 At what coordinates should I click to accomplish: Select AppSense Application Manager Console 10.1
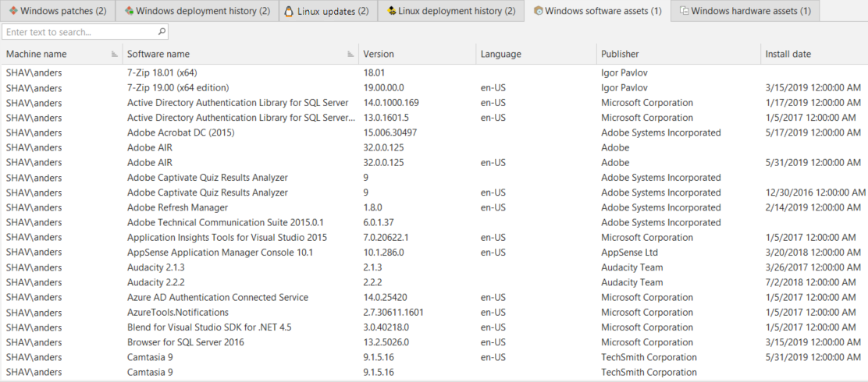click(434, 252)
